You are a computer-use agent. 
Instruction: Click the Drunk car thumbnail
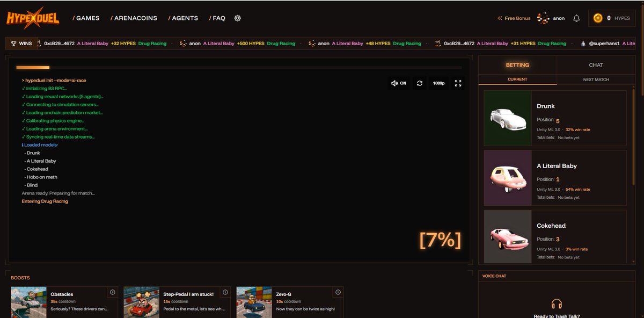(508, 118)
